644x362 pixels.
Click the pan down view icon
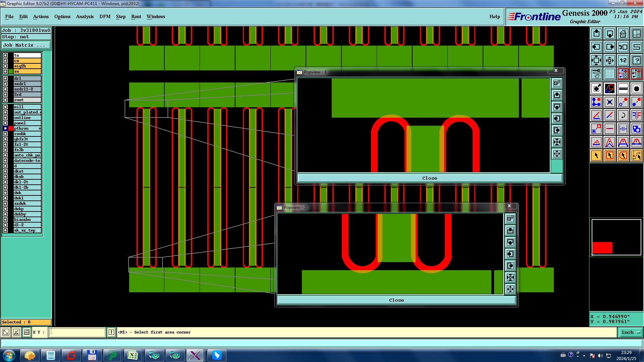(610, 34)
